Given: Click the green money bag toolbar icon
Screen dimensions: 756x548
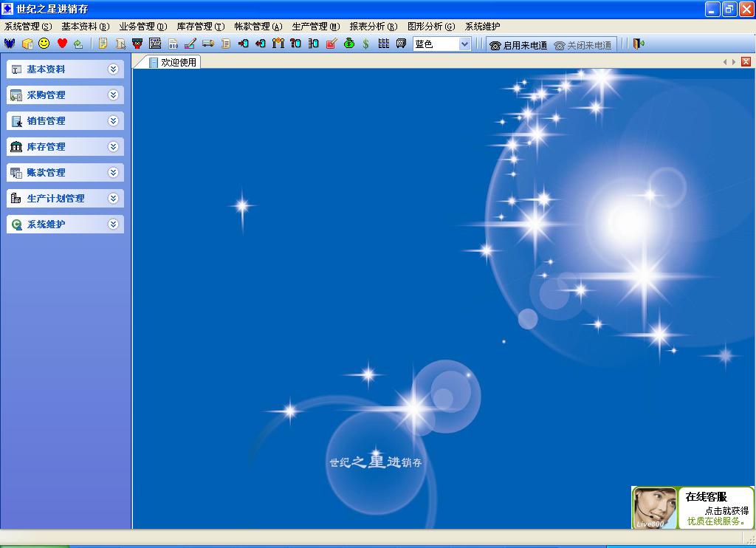Looking at the screenshot, I should click(349, 44).
